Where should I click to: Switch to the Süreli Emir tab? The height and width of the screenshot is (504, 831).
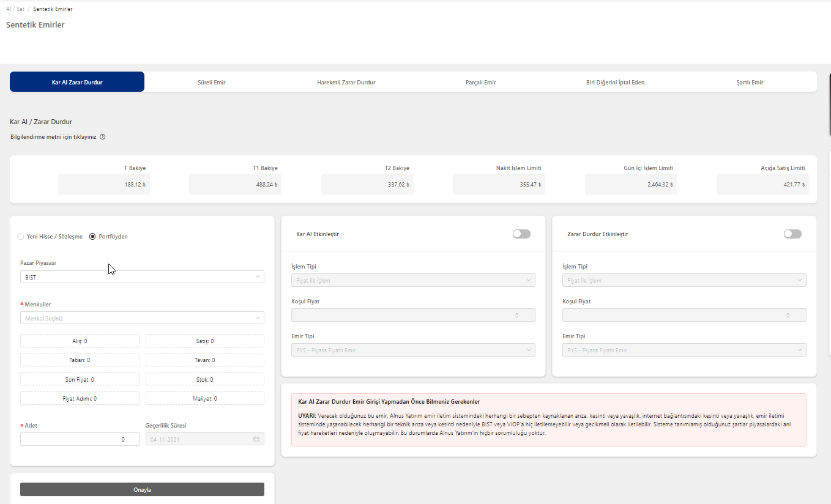[212, 83]
